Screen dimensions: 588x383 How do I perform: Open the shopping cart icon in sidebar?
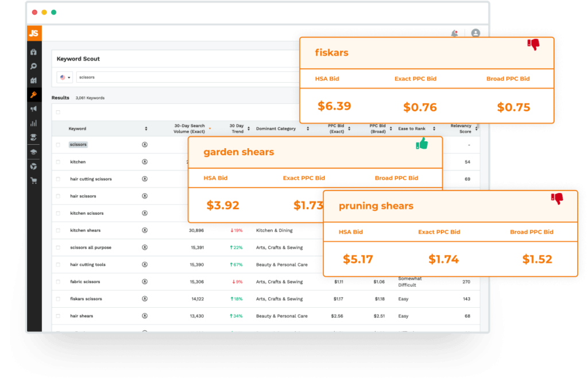click(x=34, y=181)
